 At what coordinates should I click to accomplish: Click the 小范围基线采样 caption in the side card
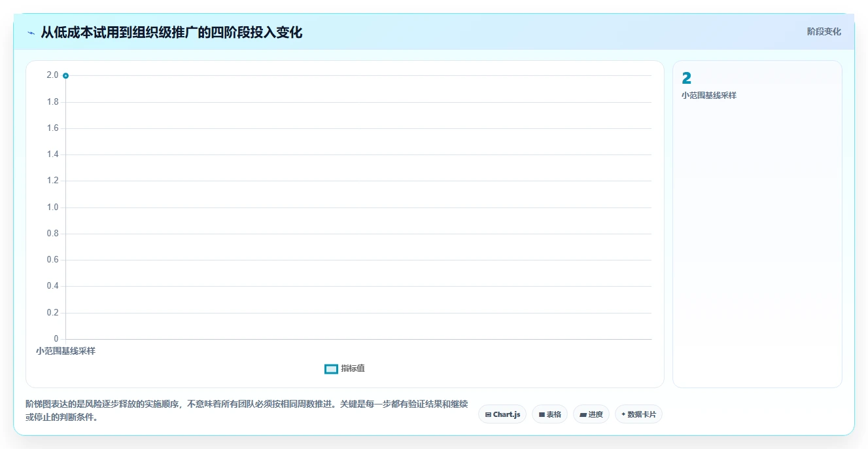tap(708, 96)
